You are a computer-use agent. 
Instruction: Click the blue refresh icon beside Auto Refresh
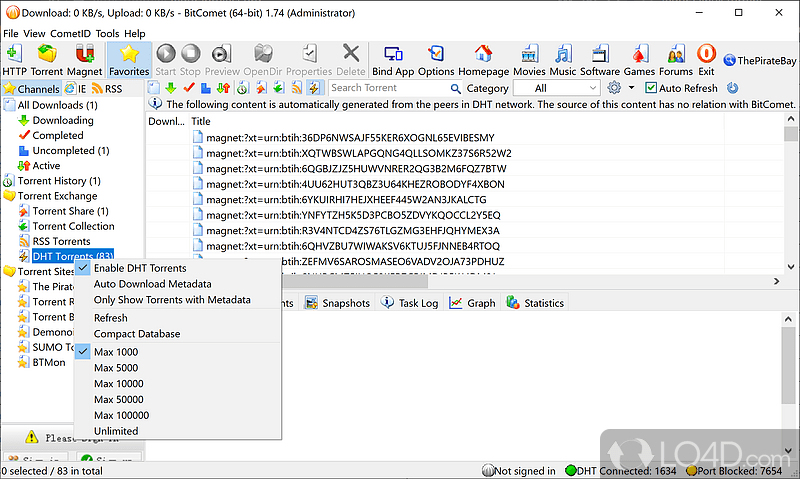pos(733,88)
